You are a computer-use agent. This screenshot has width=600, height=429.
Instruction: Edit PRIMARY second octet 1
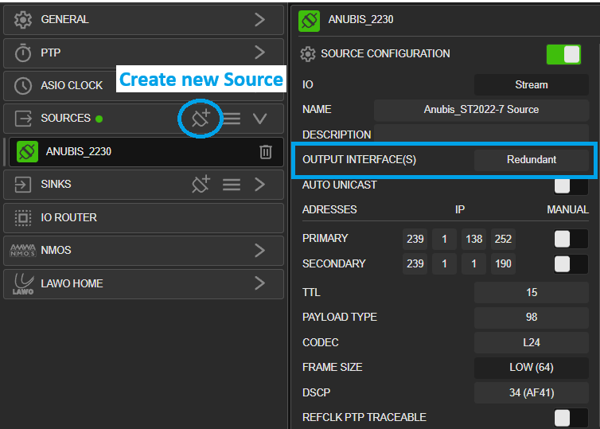[x=444, y=239]
